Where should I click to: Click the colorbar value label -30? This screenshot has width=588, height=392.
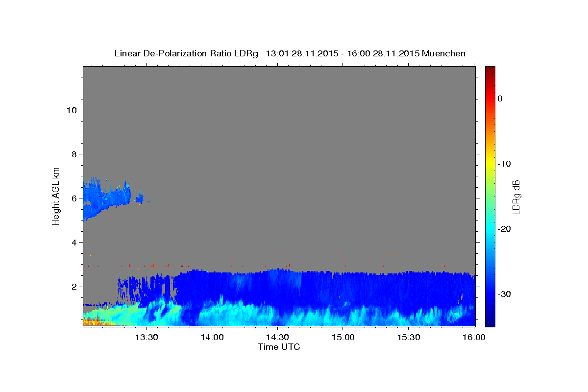tap(504, 294)
